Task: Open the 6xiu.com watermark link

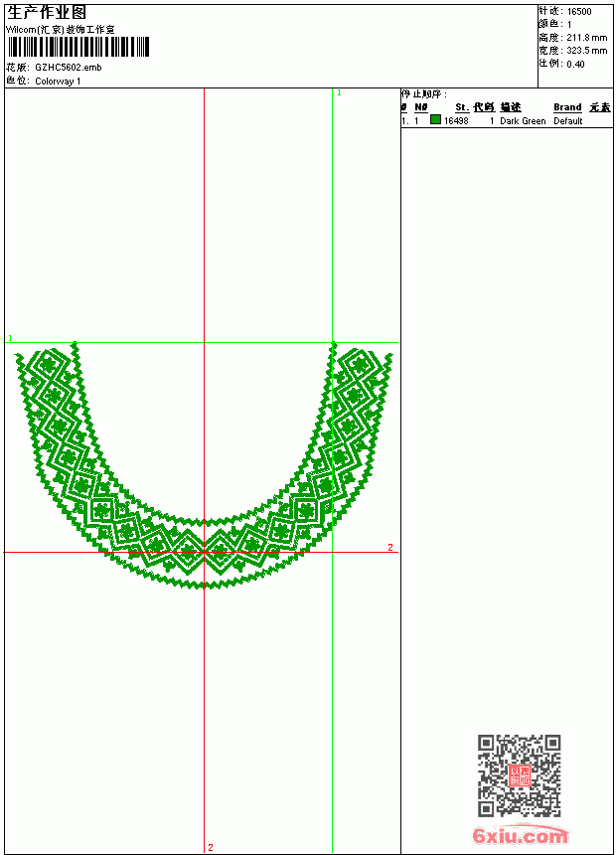Action: [x=520, y=835]
